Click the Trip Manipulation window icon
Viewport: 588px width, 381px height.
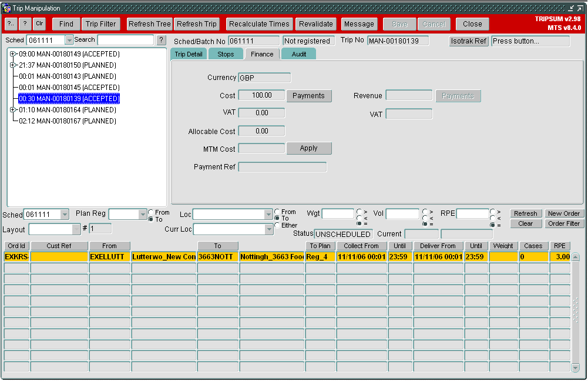(x=6, y=8)
